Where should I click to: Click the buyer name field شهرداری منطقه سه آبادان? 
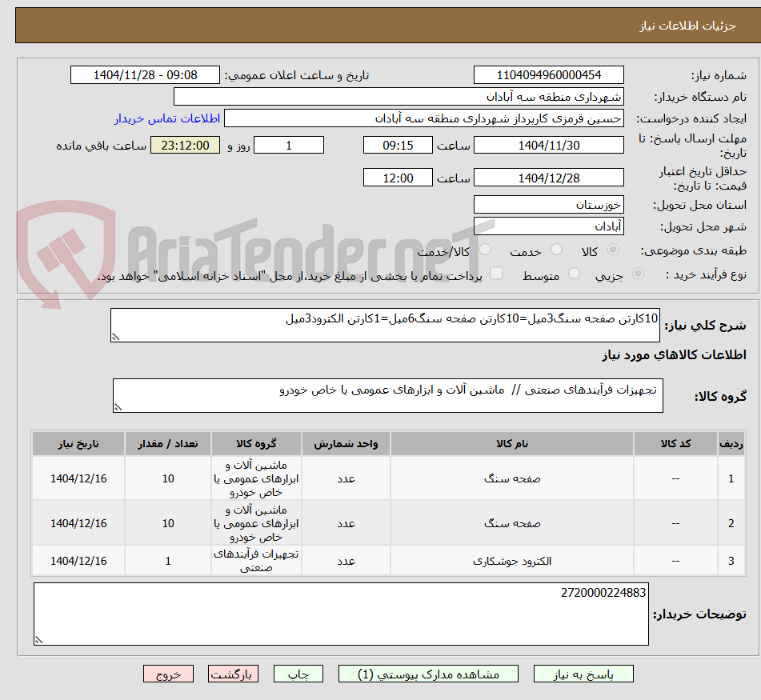pyautogui.click(x=399, y=97)
